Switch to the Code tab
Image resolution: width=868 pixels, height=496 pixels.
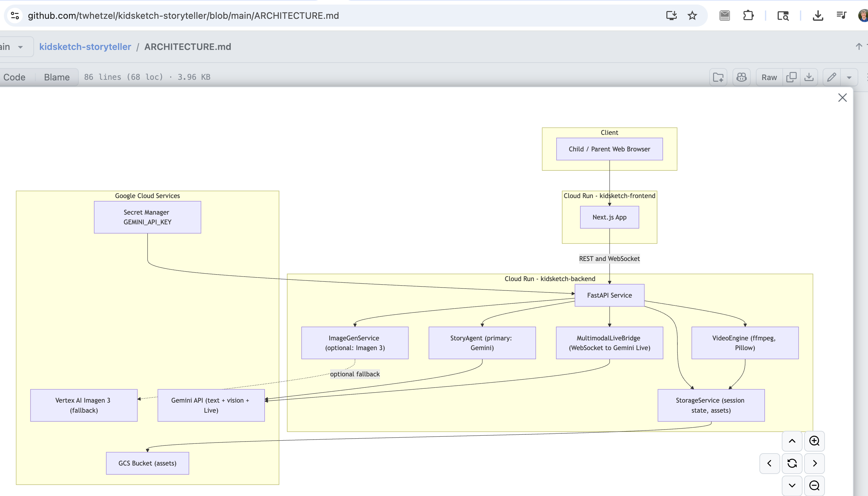[14, 77]
